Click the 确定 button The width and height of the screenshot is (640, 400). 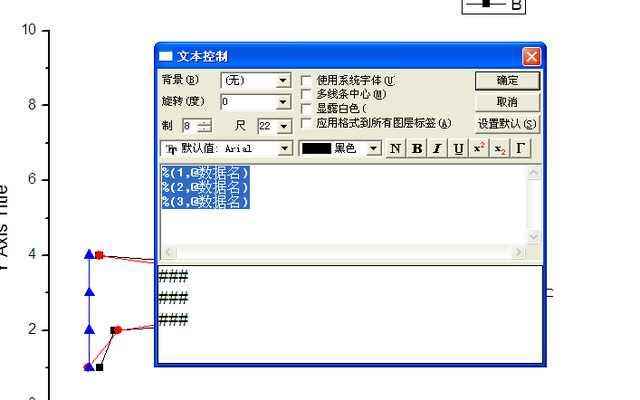point(507,81)
